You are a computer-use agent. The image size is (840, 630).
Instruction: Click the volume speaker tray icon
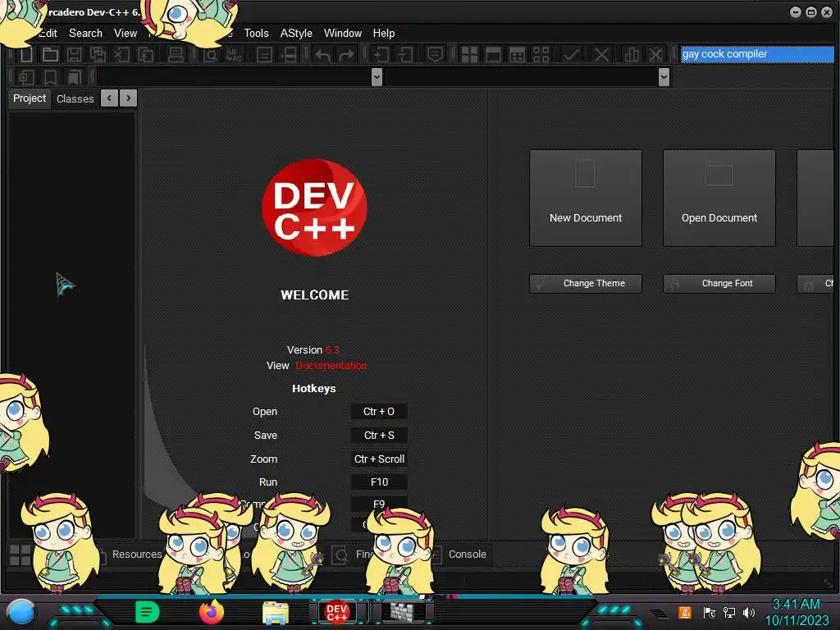pyautogui.click(x=749, y=612)
